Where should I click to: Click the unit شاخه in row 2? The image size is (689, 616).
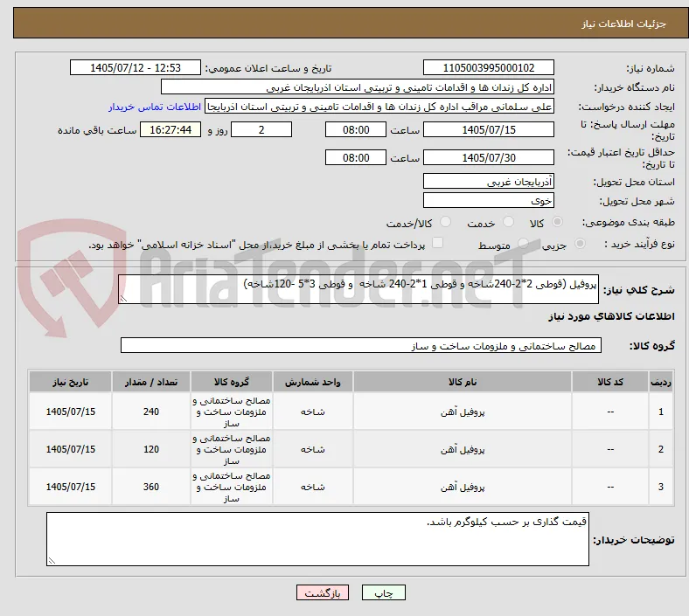(x=312, y=450)
